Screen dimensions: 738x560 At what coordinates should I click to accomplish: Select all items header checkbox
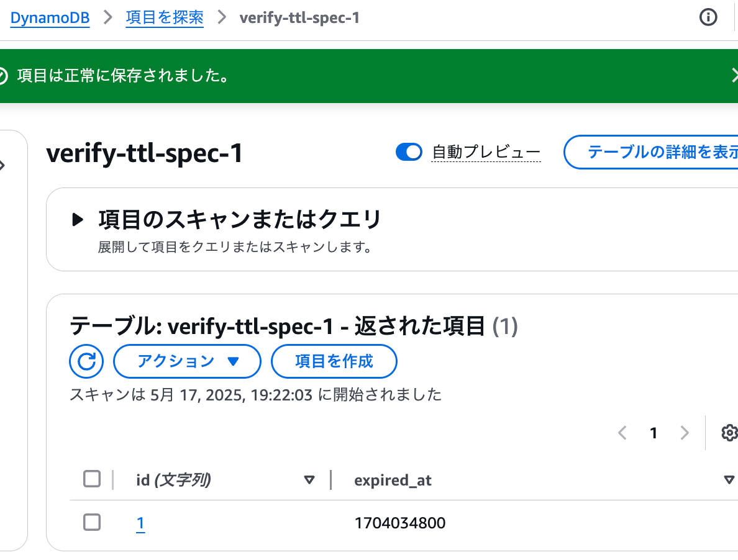click(92, 479)
